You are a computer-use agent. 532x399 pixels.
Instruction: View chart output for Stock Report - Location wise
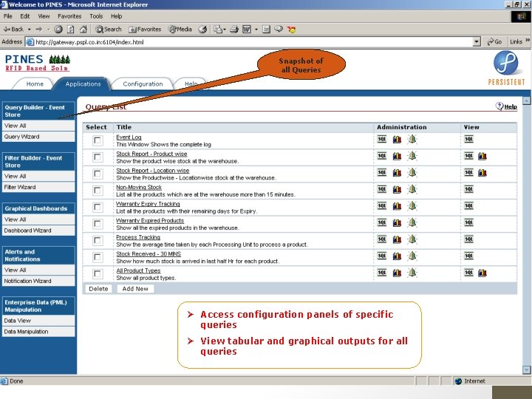(482, 173)
